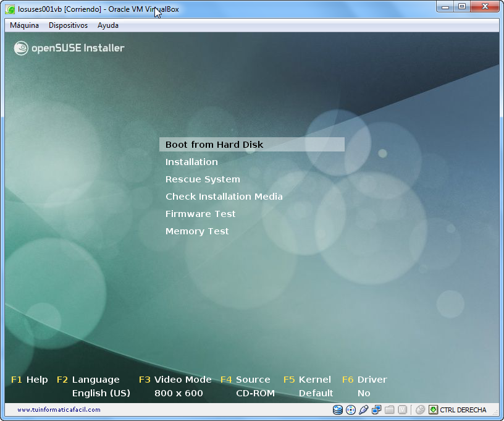Click the CTRL DERECHA host key label
Viewport: 504px width, 421px height.
tap(463, 410)
